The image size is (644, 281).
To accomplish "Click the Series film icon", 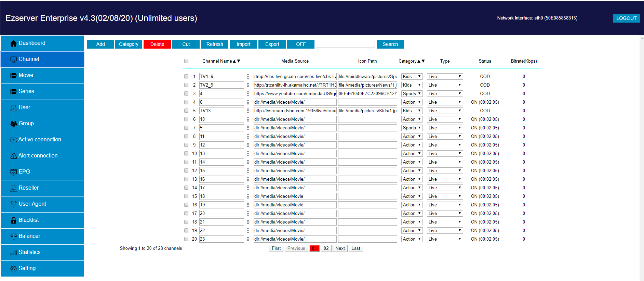I will point(14,92).
